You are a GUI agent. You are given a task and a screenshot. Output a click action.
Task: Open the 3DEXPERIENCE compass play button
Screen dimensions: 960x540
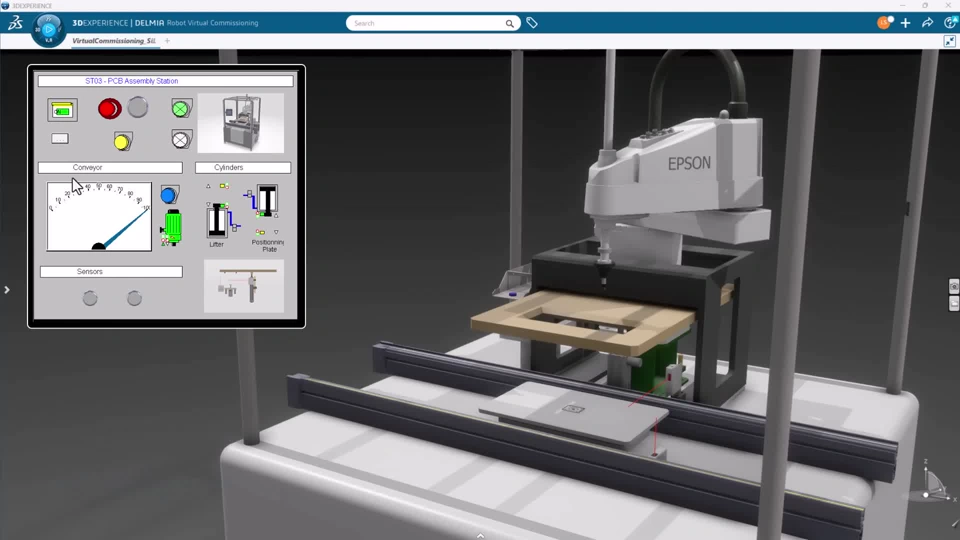(x=49, y=29)
